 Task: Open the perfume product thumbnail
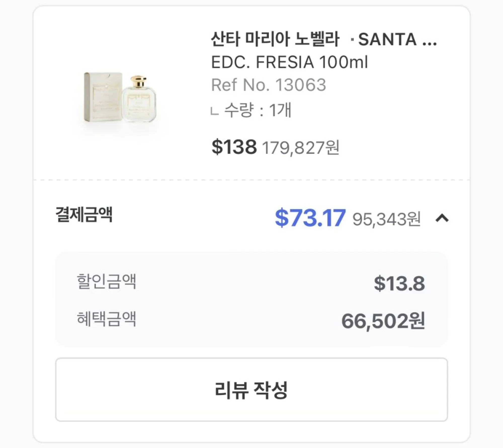(x=120, y=97)
